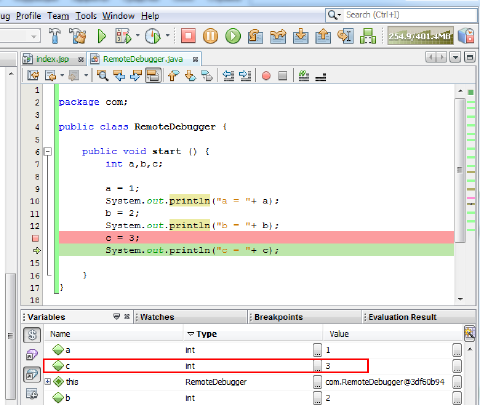Viewport: 480px width, 405px height.
Task: Click the greyed Forward navigation icon
Action: point(73,76)
